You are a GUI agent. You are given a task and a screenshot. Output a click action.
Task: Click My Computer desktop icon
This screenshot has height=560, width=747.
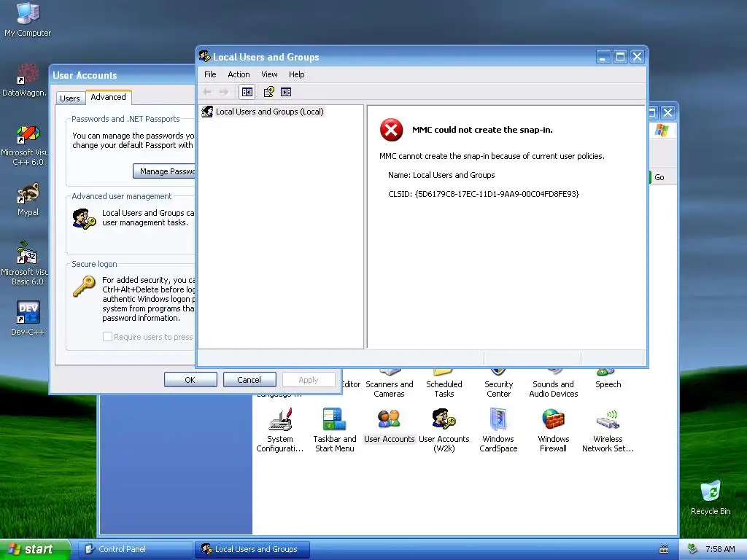[28, 20]
